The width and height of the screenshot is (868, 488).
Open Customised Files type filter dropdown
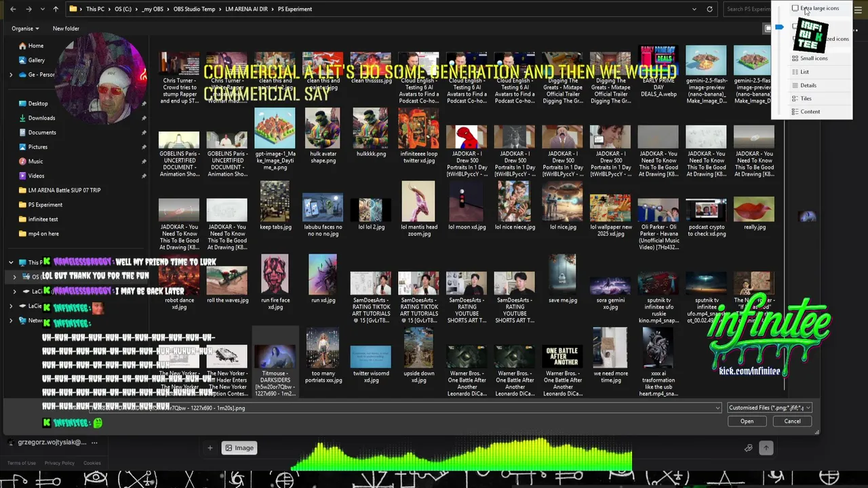click(768, 408)
